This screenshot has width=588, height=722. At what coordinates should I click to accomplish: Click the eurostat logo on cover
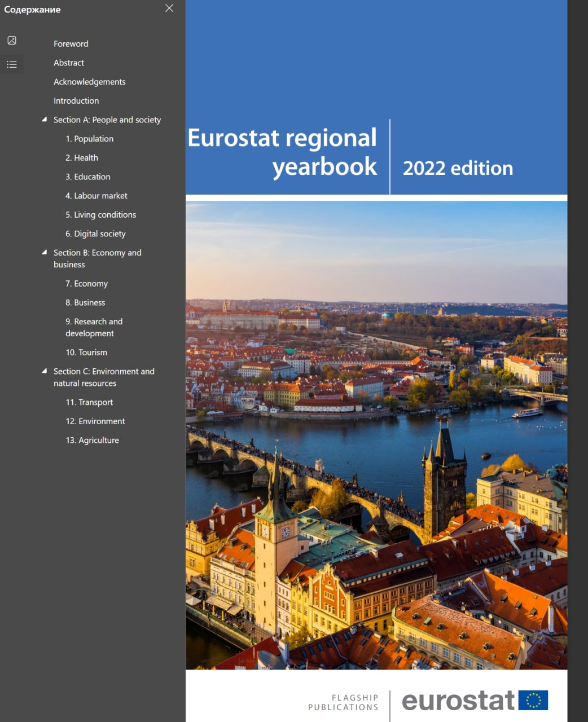475,701
